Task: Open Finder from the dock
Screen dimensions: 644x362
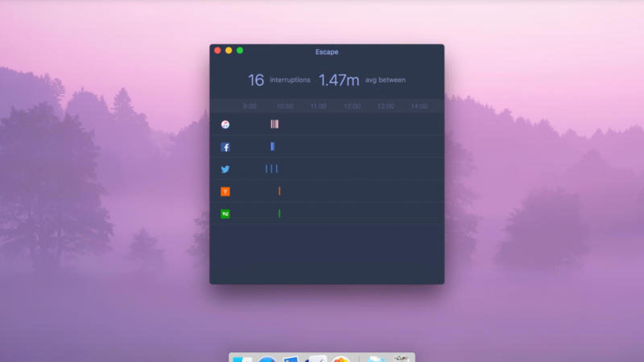Action: (242, 359)
